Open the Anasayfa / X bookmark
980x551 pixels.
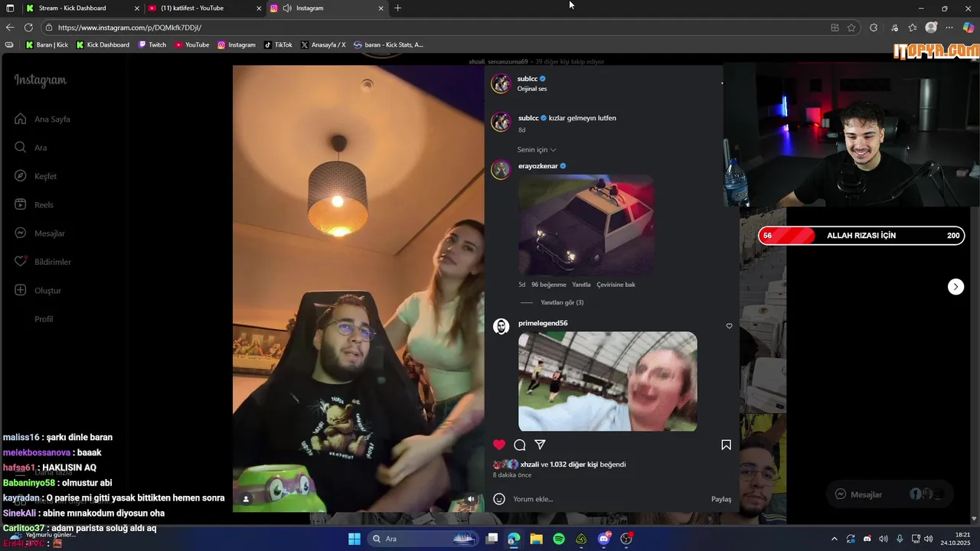click(x=323, y=45)
